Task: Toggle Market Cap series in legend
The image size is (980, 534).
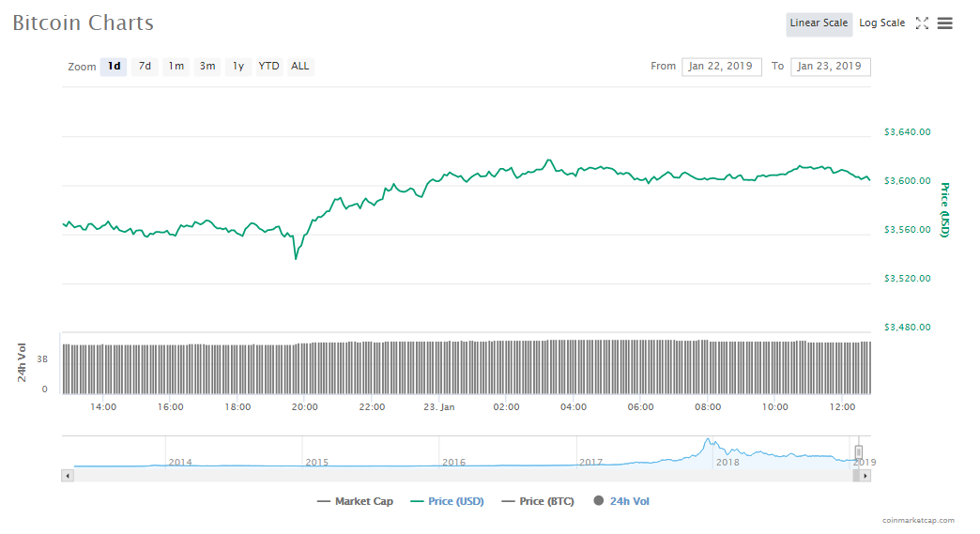Action: 355,501
